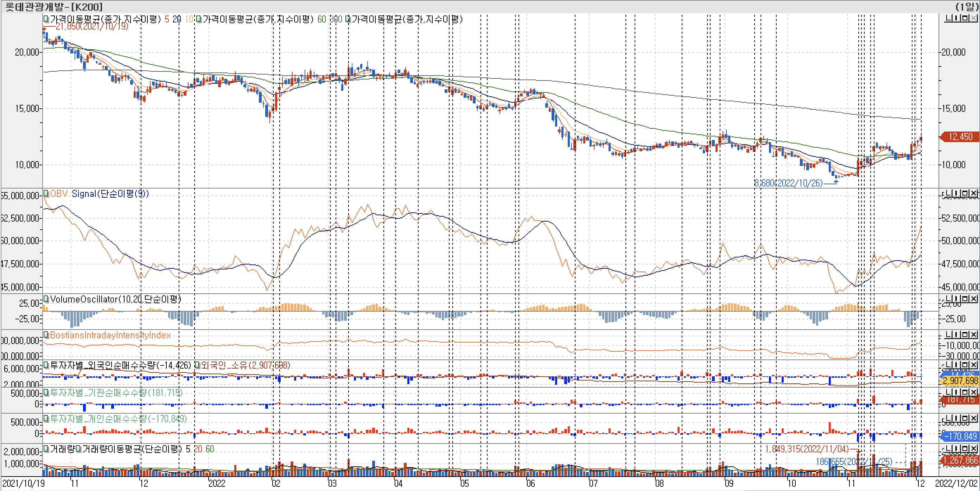The image size is (980, 491).
Task: Maximize the 개인순매수수량 panel
Action: [x=965, y=418]
